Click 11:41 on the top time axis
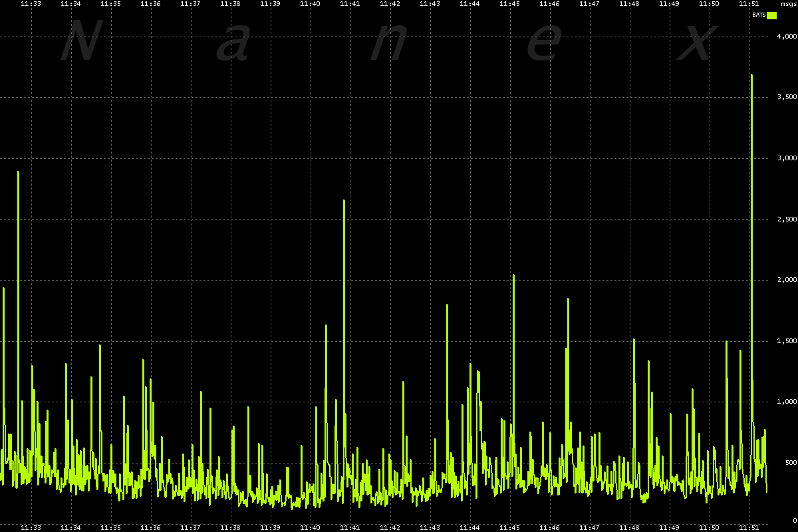The image size is (798, 532). [350, 4]
